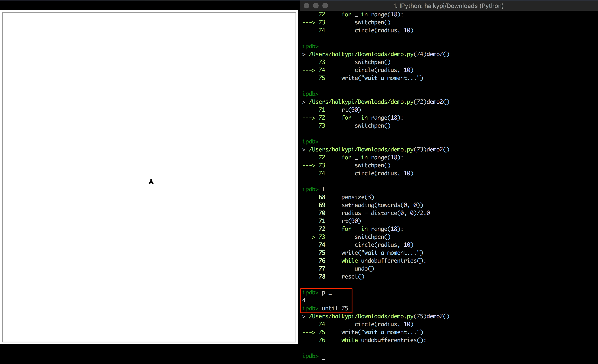Click line 78 'reset()'

pos(342,277)
